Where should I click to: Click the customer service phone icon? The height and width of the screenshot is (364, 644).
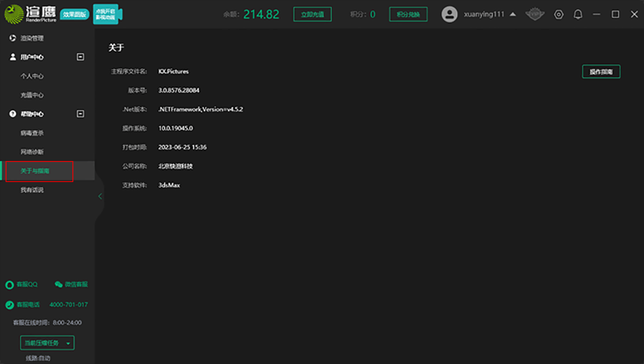click(x=10, y=304)
